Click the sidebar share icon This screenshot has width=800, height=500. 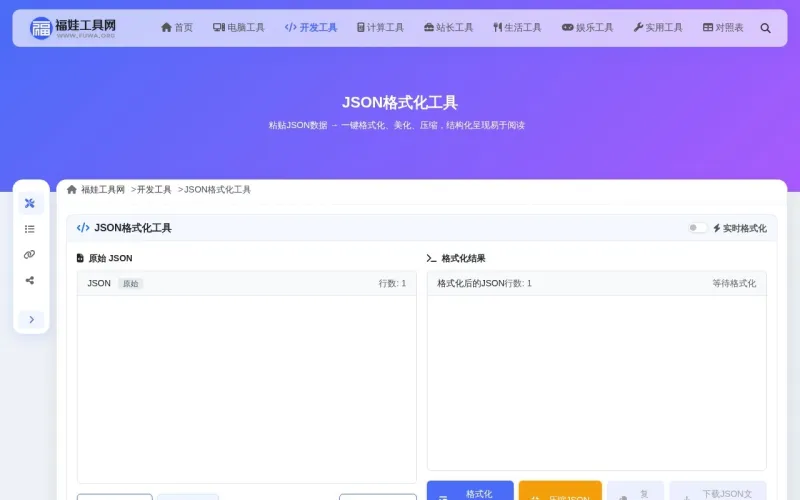pyautogui.click(x=30, y=280)
